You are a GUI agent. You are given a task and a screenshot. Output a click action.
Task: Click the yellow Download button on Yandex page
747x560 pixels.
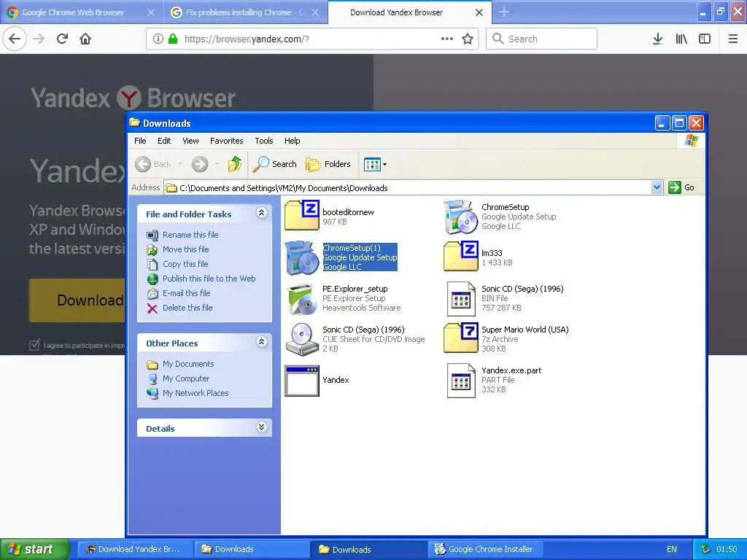click(x=77, y=300)
